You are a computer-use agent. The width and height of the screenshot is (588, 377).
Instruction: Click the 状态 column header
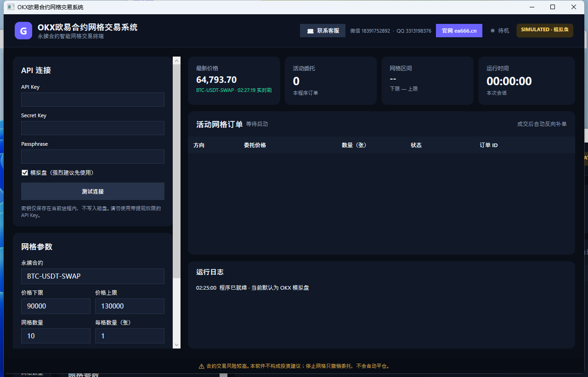click(x=416, y=145)
